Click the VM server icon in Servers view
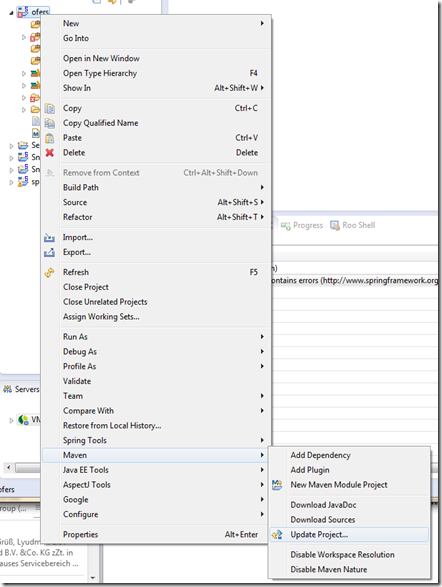 23,420
